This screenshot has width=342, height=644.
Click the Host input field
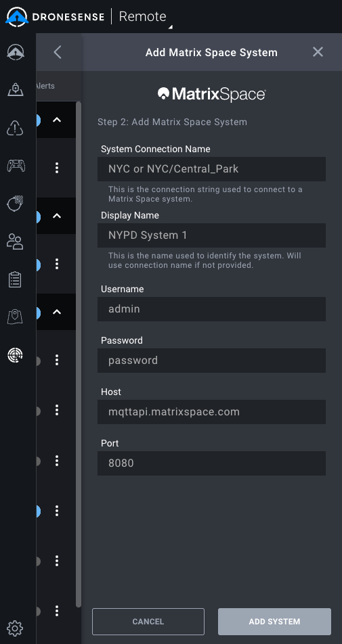[211, 412]
